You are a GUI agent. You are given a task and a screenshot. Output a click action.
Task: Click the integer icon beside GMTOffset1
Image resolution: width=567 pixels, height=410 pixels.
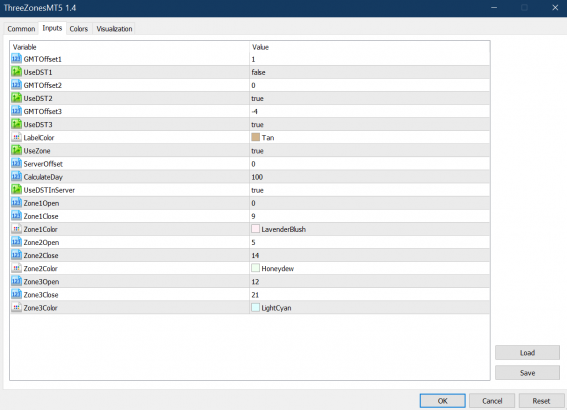click(16, 59)
